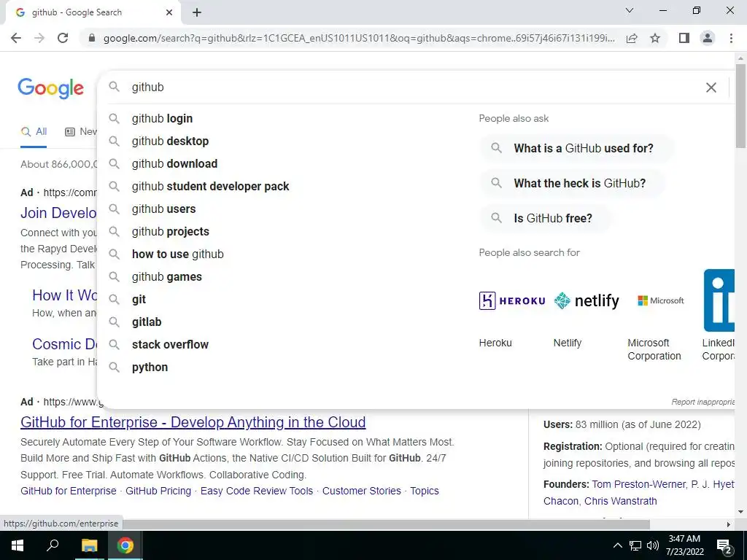Click the horizontal scrollbar right arrow
Viewport: 747px width, 560px height.
(x=729, y=524)
